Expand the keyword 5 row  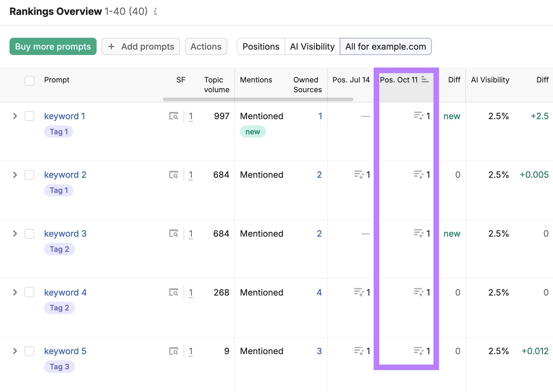tap(15, 351)
